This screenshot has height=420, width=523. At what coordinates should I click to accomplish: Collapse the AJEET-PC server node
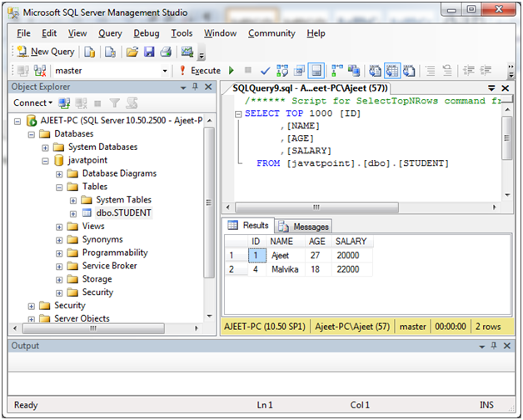tap(17, 121)
